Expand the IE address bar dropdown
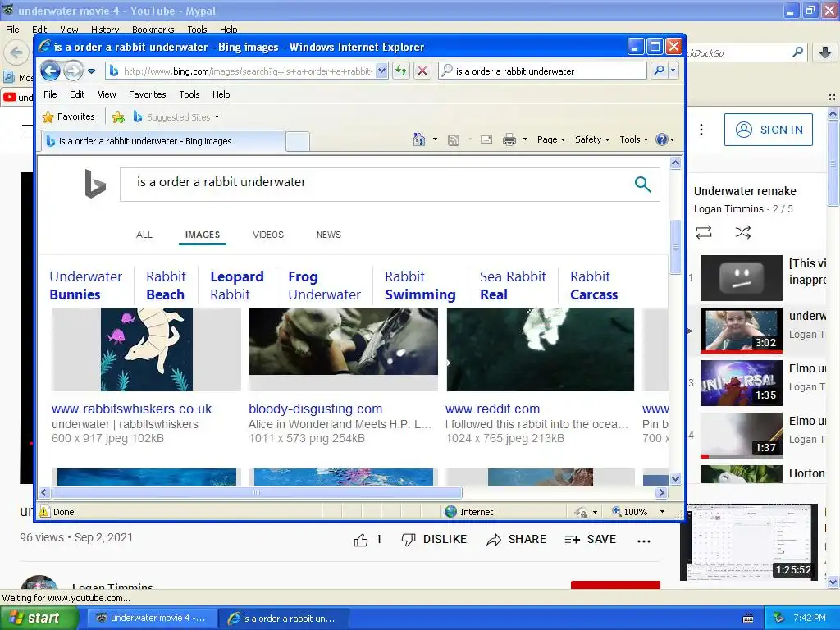This screenshot has height=630, width=840. [381, 71]
